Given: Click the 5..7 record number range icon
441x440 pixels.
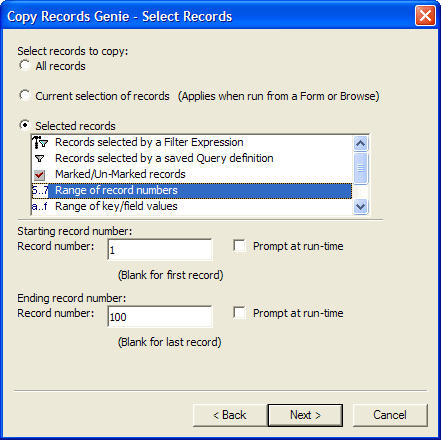Looking at the screenshot, I should click(40, 191).
